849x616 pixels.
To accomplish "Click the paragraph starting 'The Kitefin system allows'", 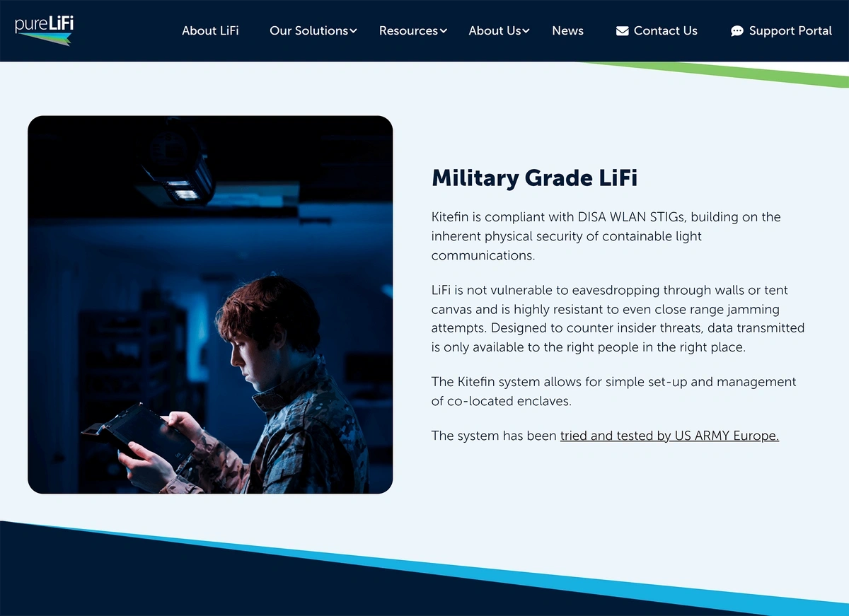I will tap(613, 391).
